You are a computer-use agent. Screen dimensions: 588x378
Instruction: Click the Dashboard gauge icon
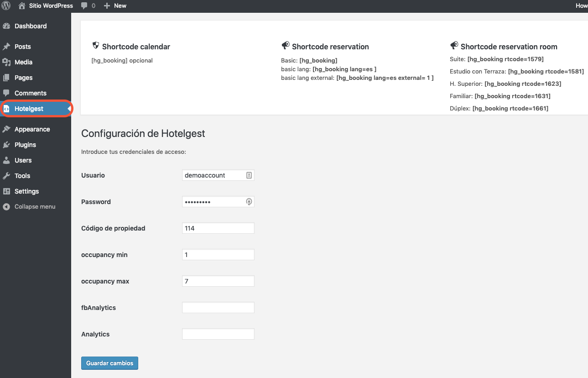pos(6,26)
